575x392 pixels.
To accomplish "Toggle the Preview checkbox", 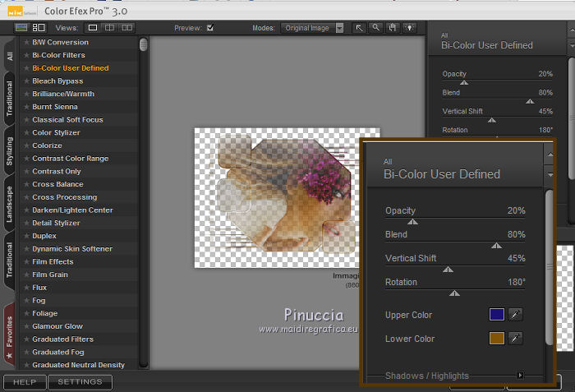I will [210, 28].
